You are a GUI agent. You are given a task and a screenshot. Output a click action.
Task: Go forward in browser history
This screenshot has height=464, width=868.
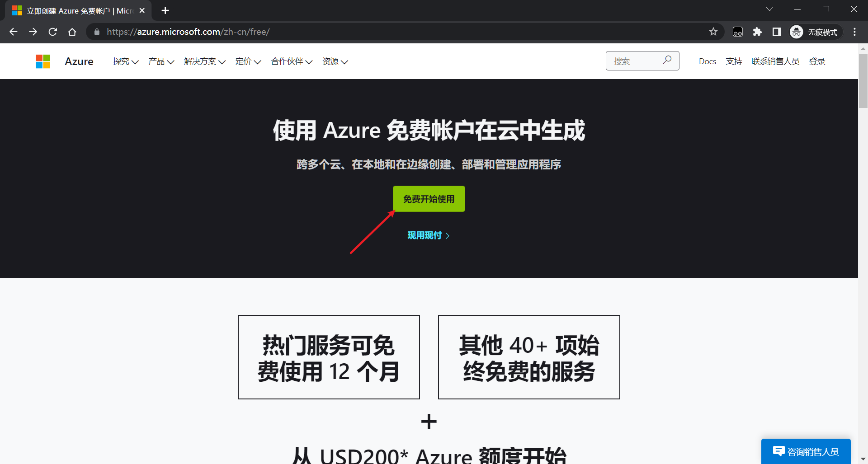[33, 32]
